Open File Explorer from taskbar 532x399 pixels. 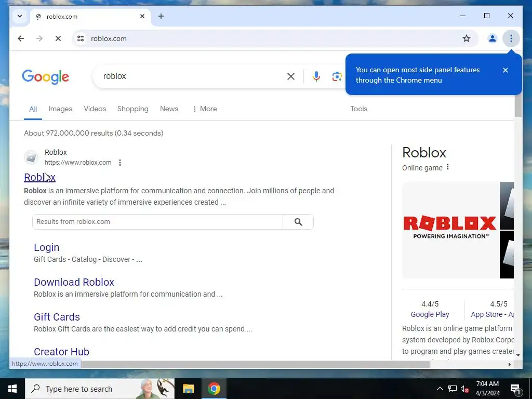[188, 389]
